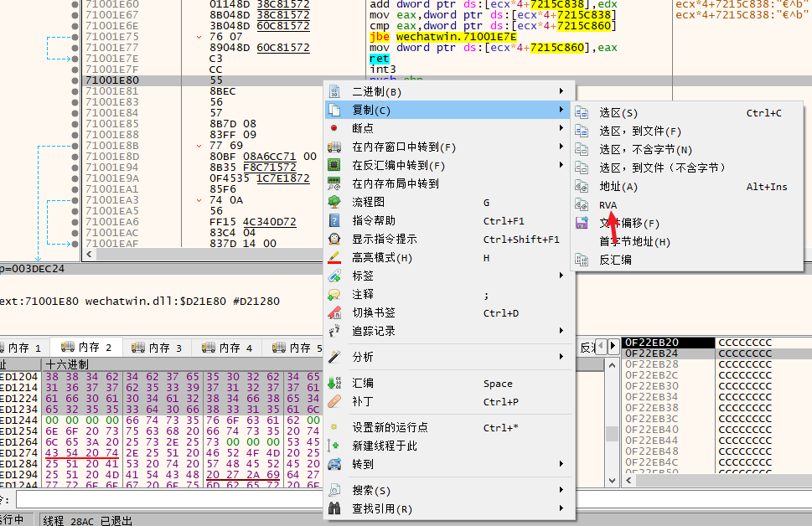812x526 pixels.
Task: Click the 断点 (Breakpoint) red dot icon
Action: (x=334, y=128)
